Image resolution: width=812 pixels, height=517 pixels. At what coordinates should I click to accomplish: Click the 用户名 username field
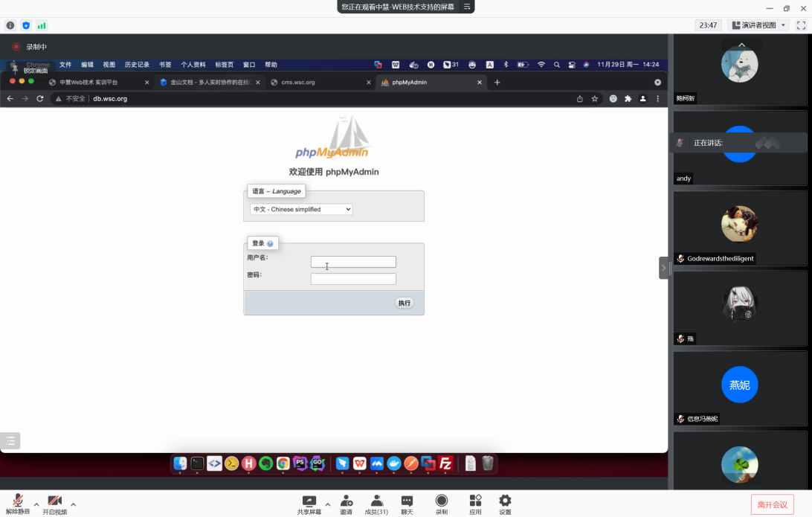tap(353, 262)
